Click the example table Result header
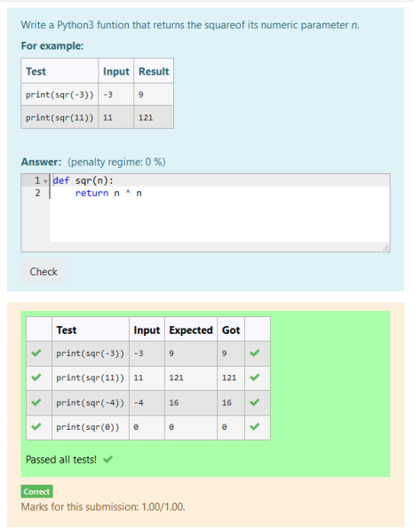 point(154,72)
